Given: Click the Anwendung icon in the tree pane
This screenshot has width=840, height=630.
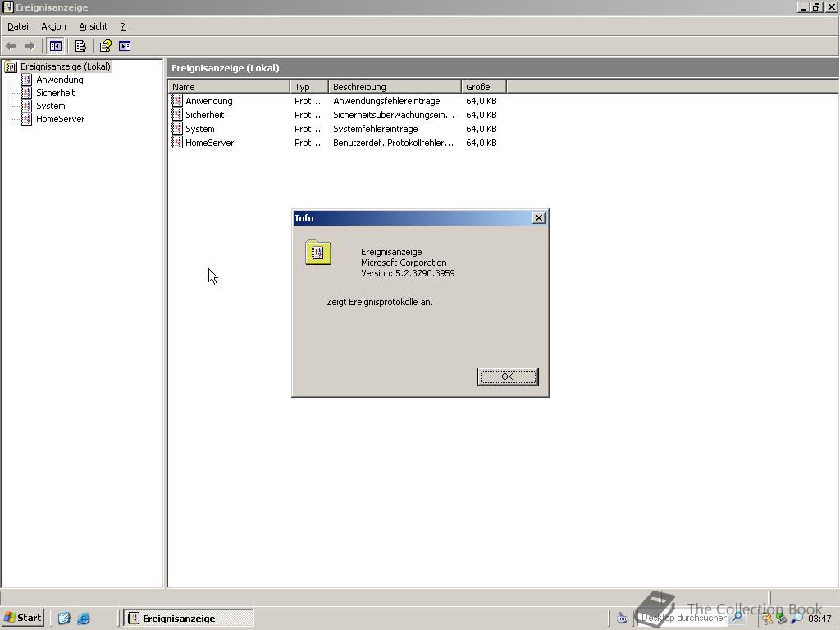Looking at the screenshot, I should coord(26,80).
